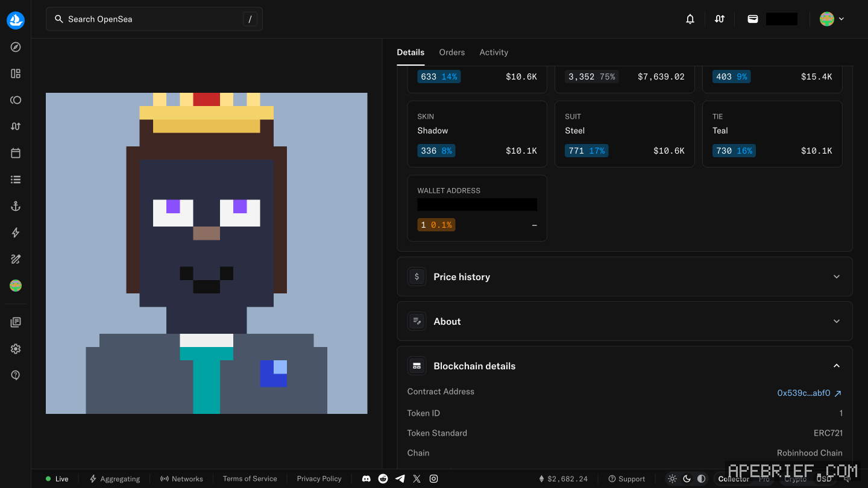Open the swap arrows icon in header
Screen dimensions: 868x488
[x=719, y=19]
